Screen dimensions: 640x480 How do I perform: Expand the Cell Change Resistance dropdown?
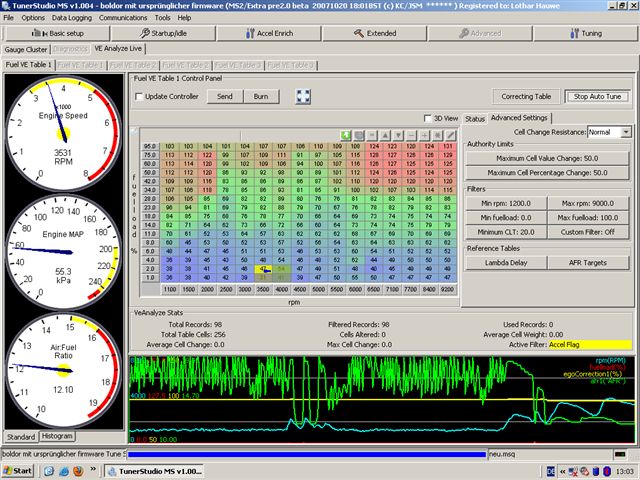point(626,132)
